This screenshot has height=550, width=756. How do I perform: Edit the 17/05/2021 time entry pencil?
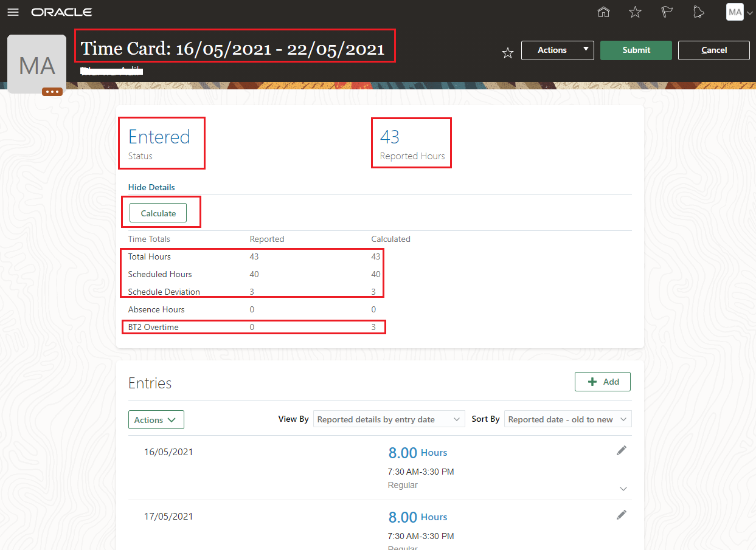click(x=622, y=514)
